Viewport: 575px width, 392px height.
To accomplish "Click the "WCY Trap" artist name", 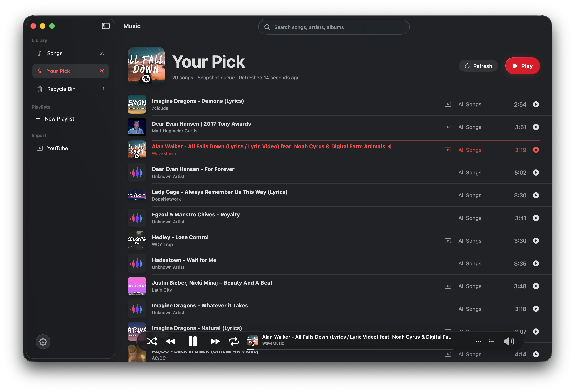I will [x=162, y=244].
